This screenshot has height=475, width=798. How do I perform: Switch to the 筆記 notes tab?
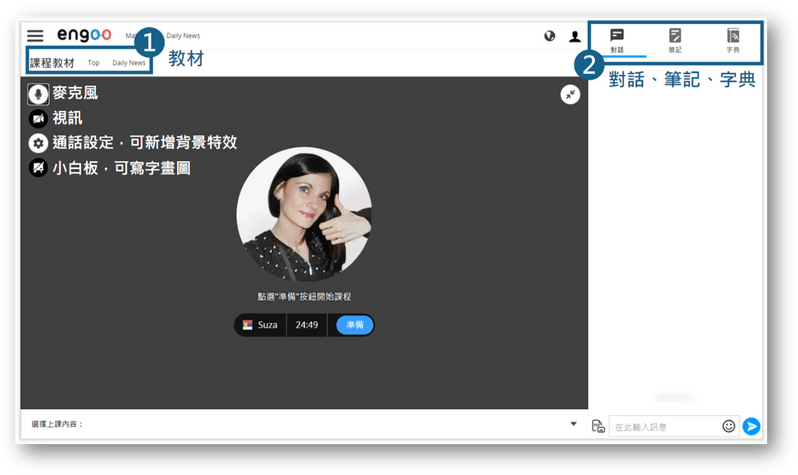(x=675, y=40)
